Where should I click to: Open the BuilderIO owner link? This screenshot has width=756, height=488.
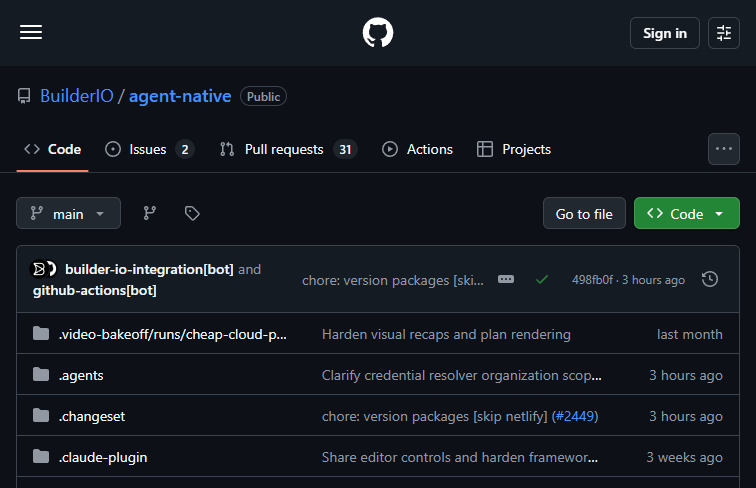[x=77, y=96]
